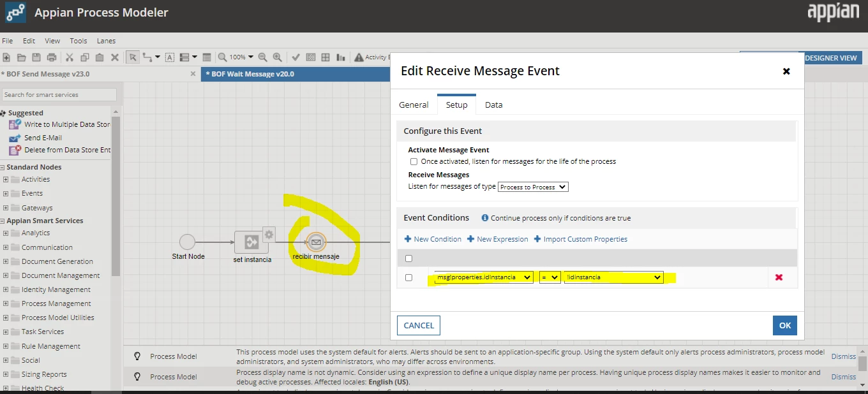Click the Send E-Mail suggested service
Viewport: 868px width, 394px height.
pyautogui.click(x=43, y=137)
